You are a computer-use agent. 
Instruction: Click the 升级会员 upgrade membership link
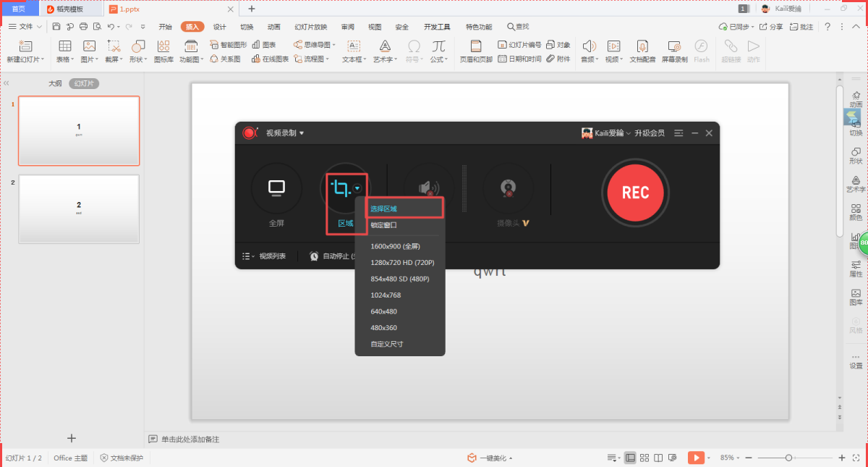[649, 133]
